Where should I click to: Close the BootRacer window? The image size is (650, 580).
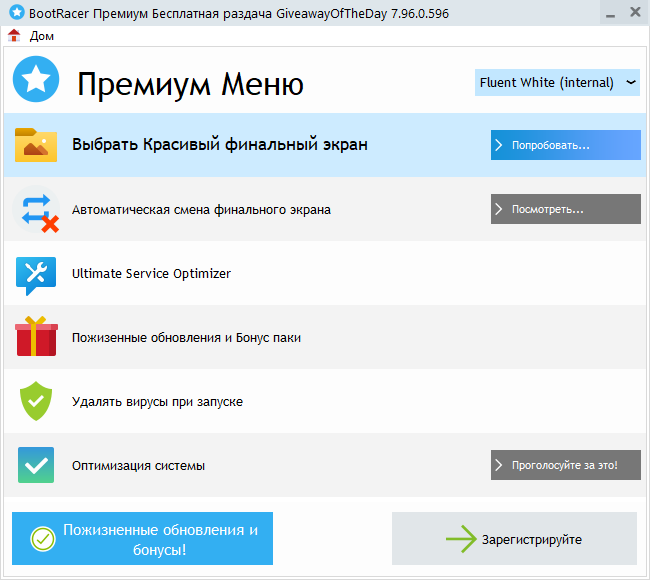point(635,12)
